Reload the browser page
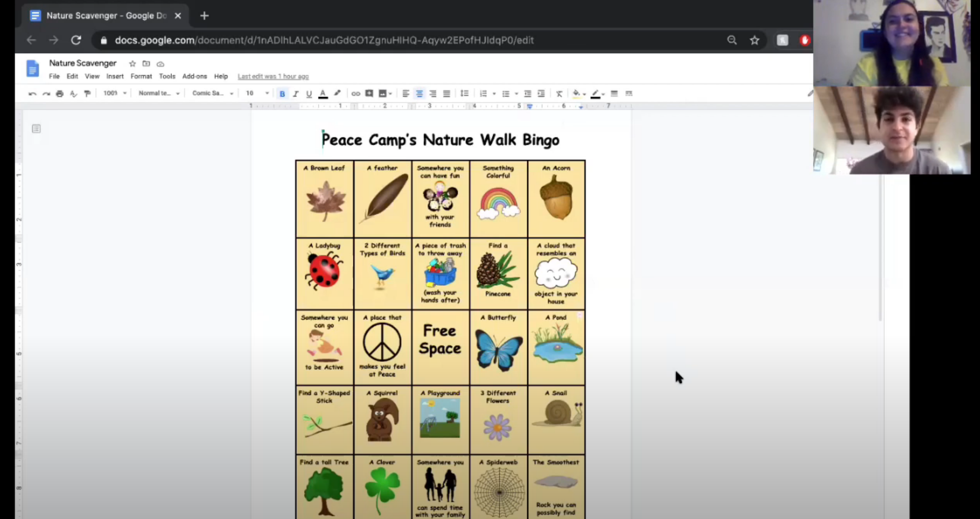The image size is (980, 519). (x=76, y=40)
